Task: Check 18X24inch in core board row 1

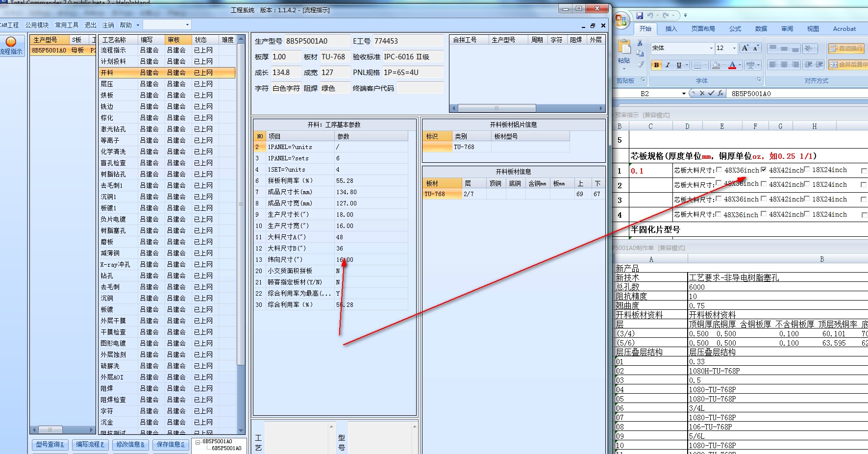Action: click(x=807, y=170)
